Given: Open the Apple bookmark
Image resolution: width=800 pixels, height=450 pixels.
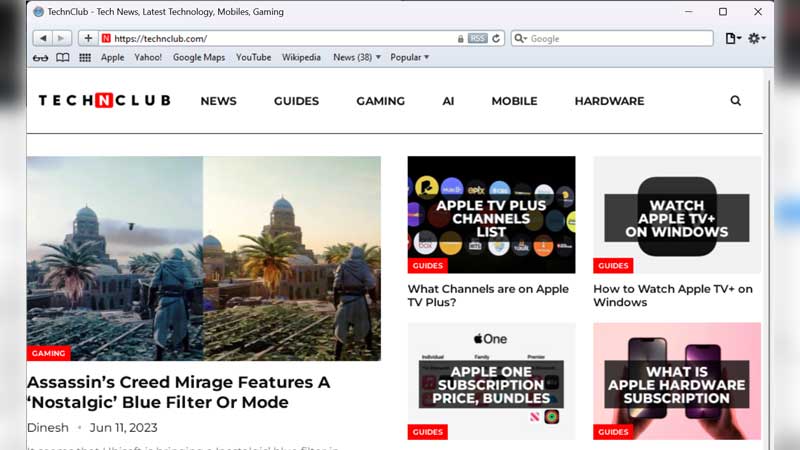Looking at the screenshot, I should [112, 57].
